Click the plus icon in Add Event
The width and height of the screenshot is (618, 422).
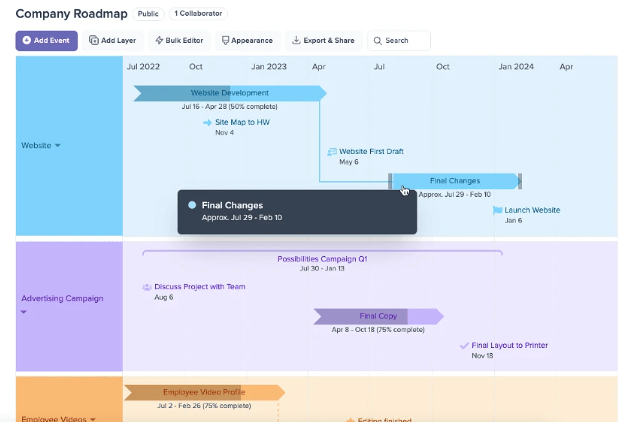pyautogui.click(x=26, y=40)
